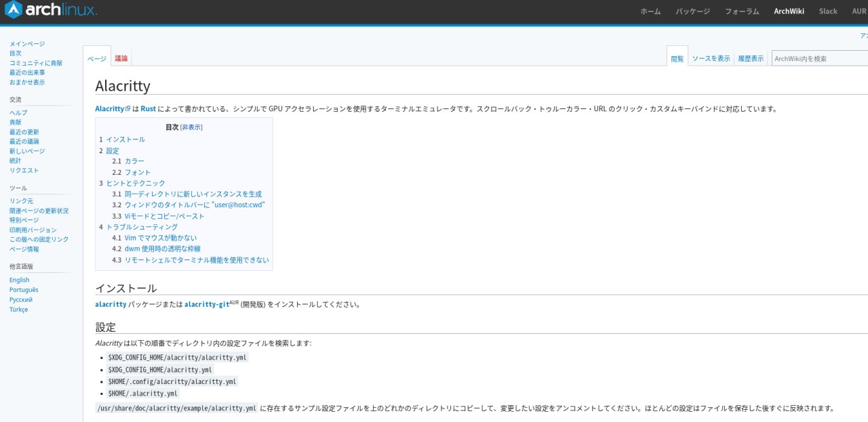The height and width of the screenshot is (422, 868).
Task: Switch to the 議論 tab
Action: [121, 58]
